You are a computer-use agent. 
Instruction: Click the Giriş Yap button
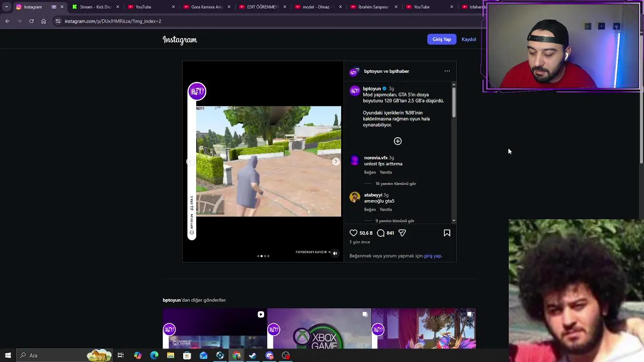point(442,39)
